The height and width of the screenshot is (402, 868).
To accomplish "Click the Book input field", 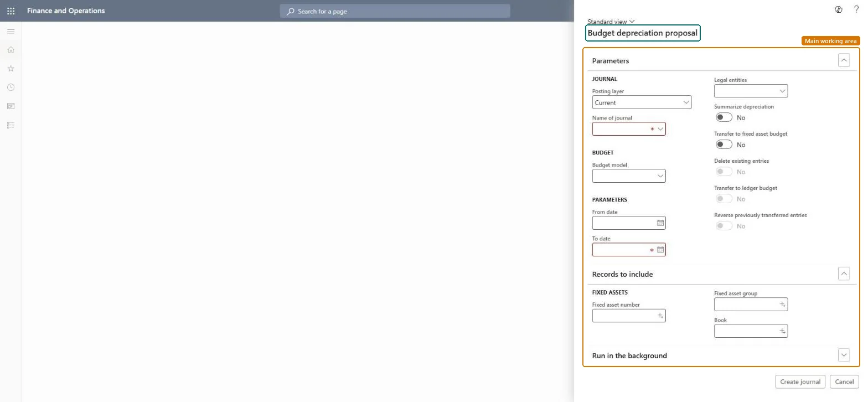I will point(751,331).
